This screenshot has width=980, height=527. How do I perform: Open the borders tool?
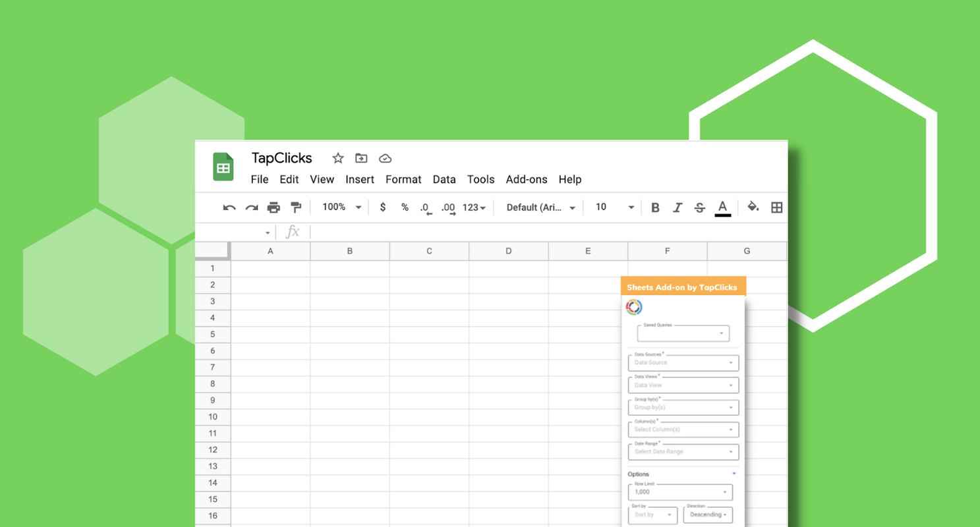coord(776,207)
